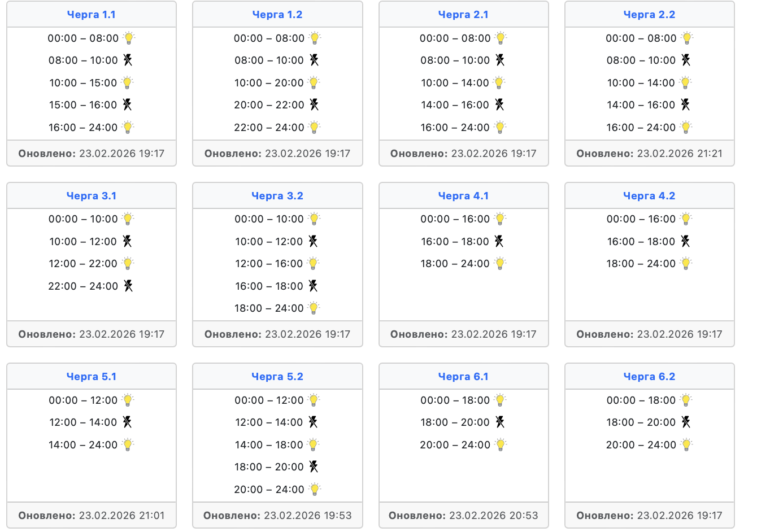Click light bulb icon for 12:00 – 16:00 in Черга 3.2
The height and width of the screenshot is (532, 783).
314,264
